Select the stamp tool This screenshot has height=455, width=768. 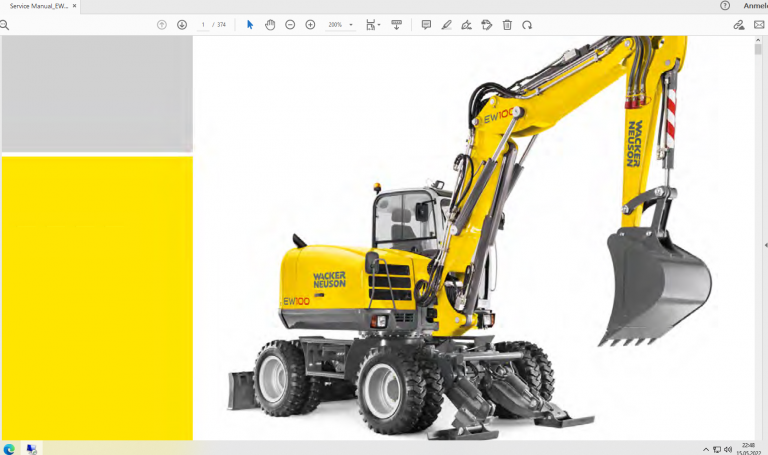(486, 24)
